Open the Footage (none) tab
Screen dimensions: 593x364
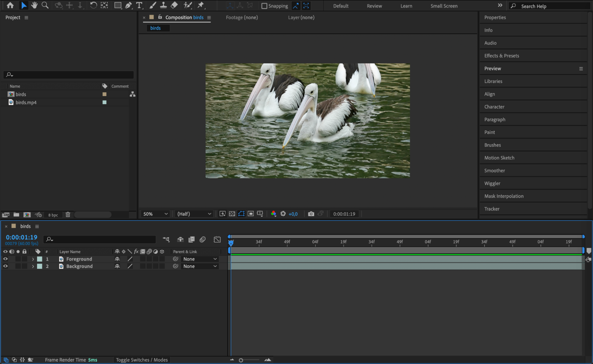[x=242, y=17]
